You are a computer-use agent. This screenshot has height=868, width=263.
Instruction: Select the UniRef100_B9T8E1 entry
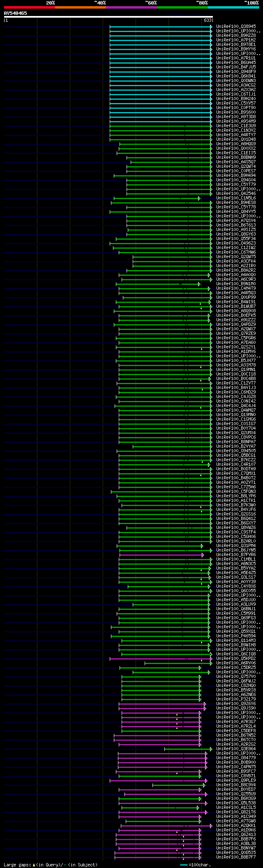click(236, 45)
